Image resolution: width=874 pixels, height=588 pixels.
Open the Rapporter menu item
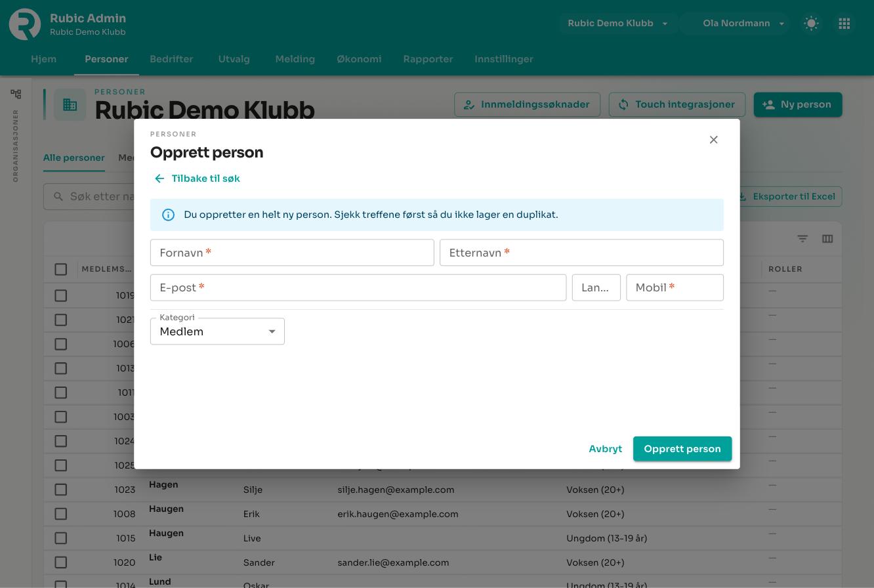428,59
